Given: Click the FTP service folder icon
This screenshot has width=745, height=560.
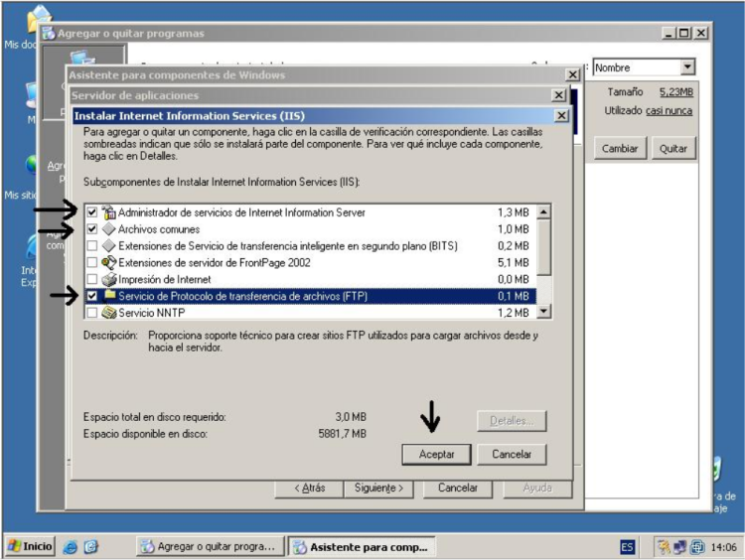Looking at the screenshot, I should pos(109,296).
